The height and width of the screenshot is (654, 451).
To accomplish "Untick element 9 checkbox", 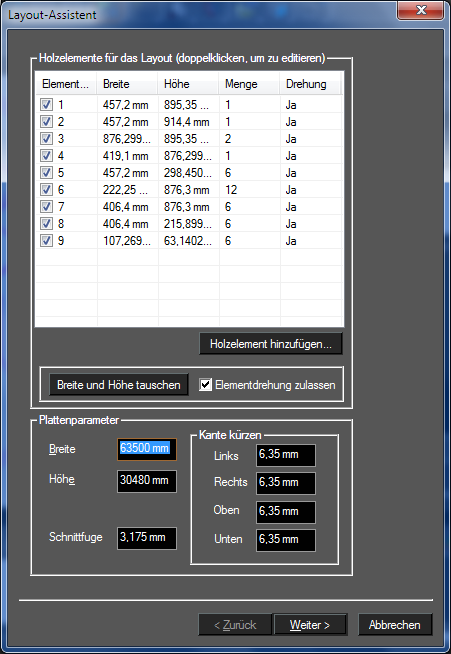I will pyautogui.click(x=46, y=241).
